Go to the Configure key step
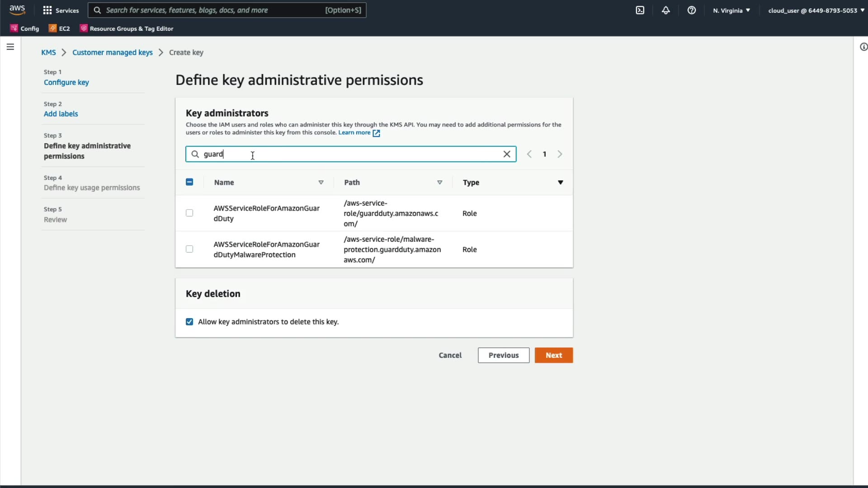This screenshot has height=488, width=868. [66, 82]
